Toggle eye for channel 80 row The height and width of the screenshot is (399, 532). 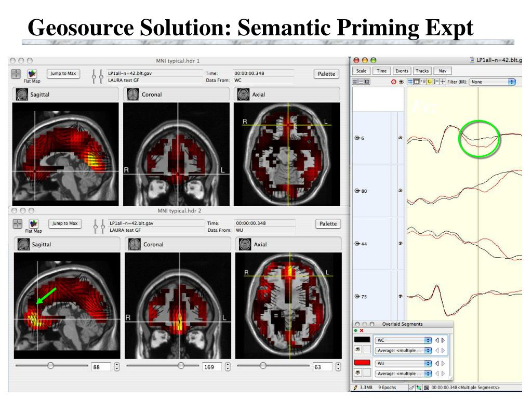[x=401, y=191]
